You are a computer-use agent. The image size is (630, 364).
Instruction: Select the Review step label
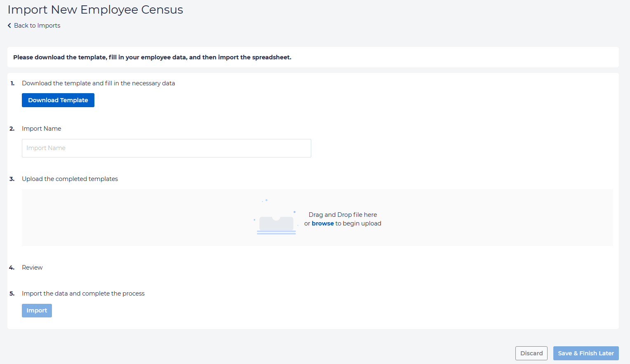click(x=32, y=268)
